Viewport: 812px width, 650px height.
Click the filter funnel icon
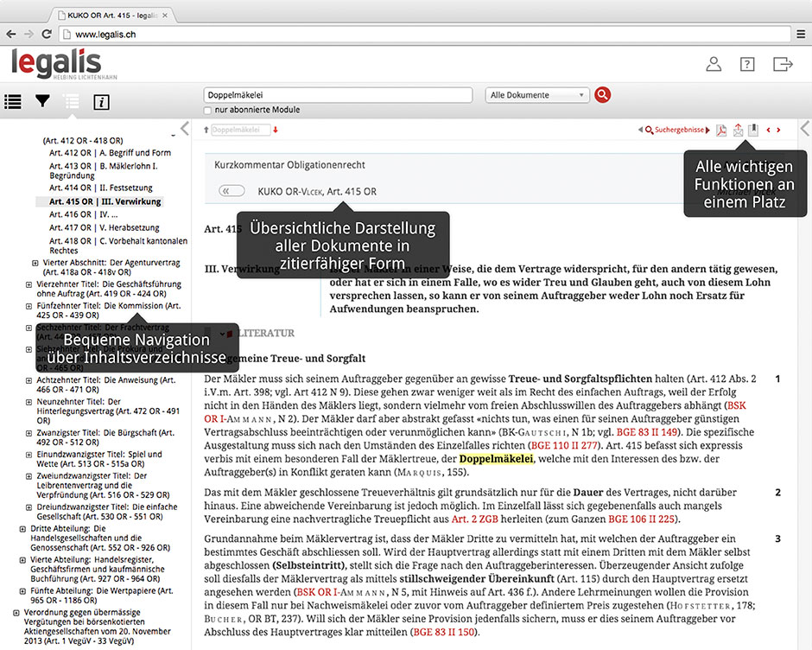click(x=42, y=102)
